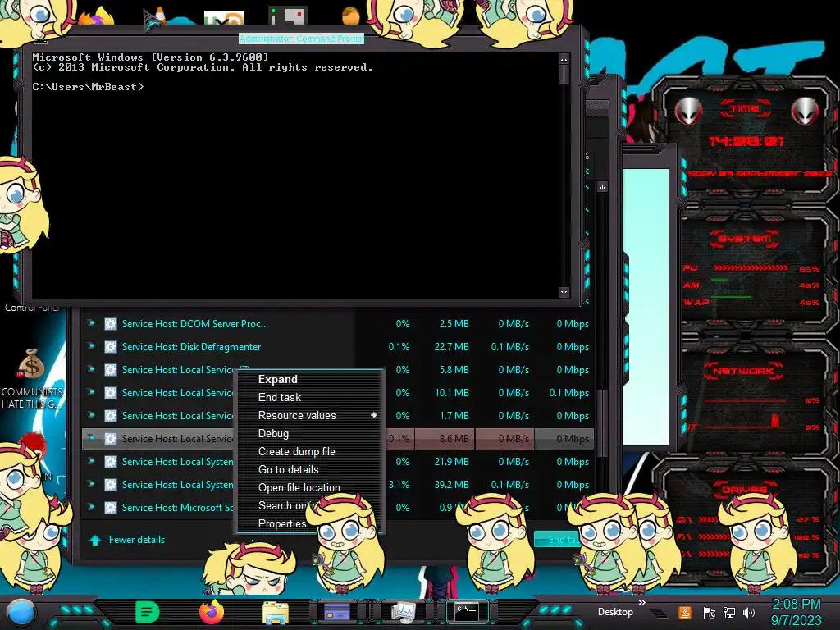Expand arrow of Local Service row with 1.7 MB
Screen dimensions: 840x630
point(90,415)
